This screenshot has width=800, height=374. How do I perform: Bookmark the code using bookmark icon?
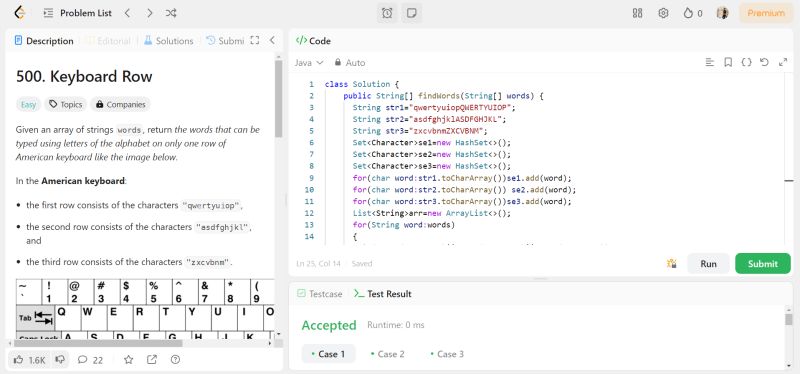(x=729, y=62)
